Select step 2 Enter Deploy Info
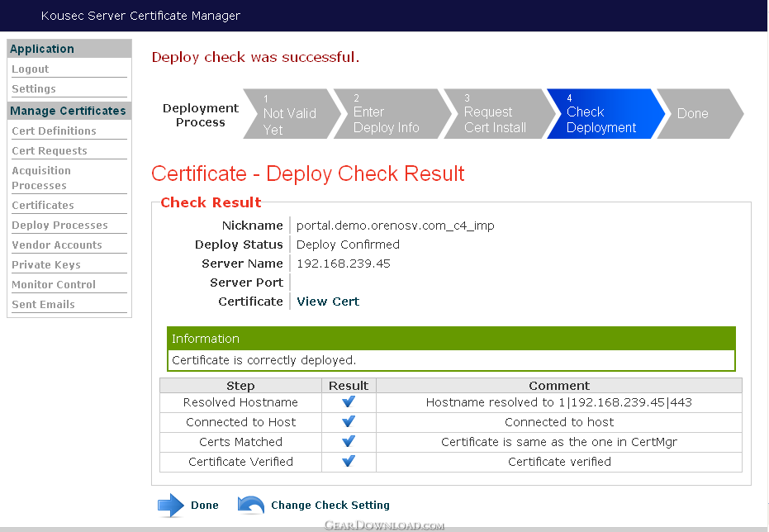This screenshot has width=769, height=532. [392, 114]
